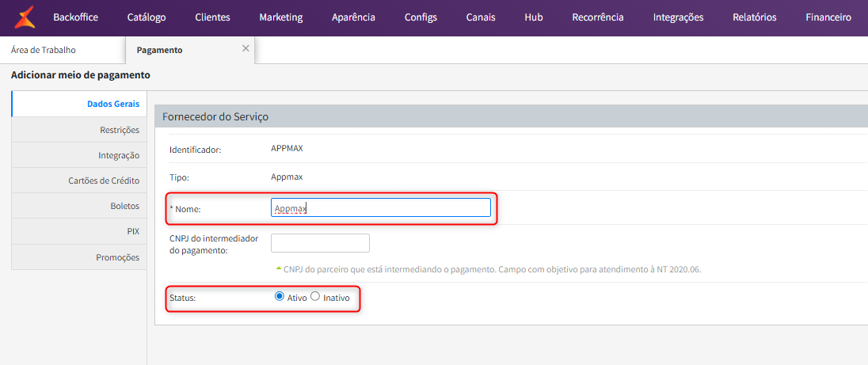Open the Clientes menu
Image resolution: width=868 pixels, height=365 pixels.
click(212, 17)
